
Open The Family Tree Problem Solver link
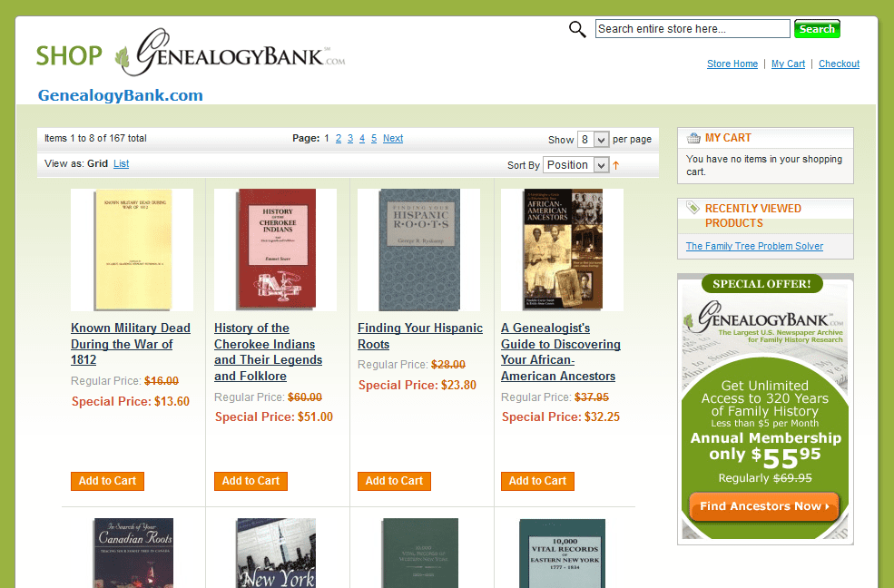[x=754, y=246]
